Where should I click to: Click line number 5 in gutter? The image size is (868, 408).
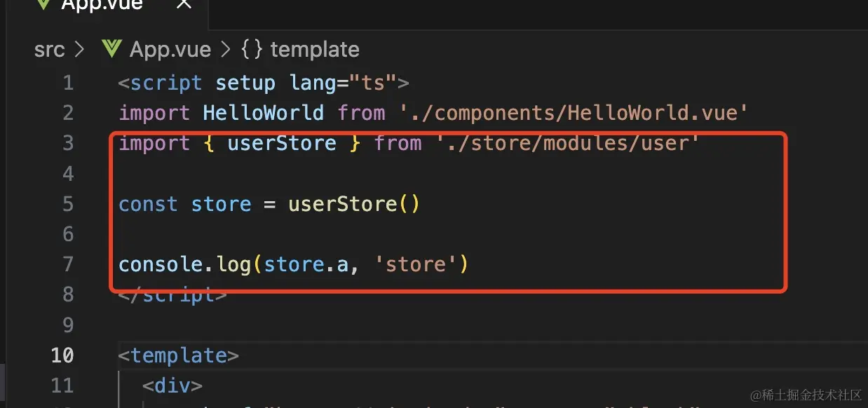68,204
